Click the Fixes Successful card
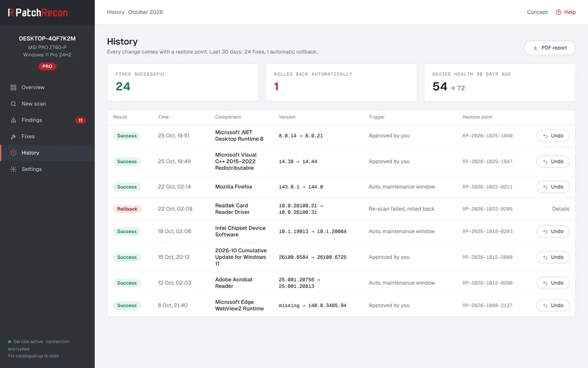This screenshot has width=588, height=368. tap(183, 82)
